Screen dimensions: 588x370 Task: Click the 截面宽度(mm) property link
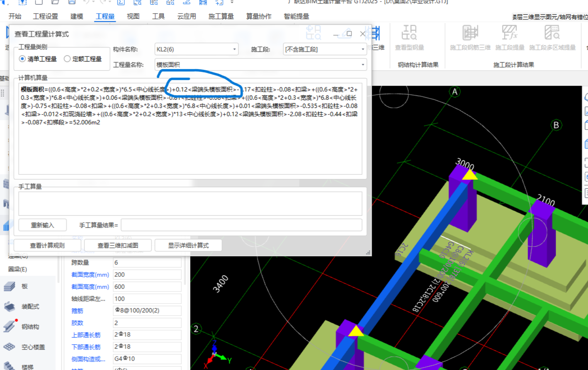pyautogui.click(x=90, y=275)
